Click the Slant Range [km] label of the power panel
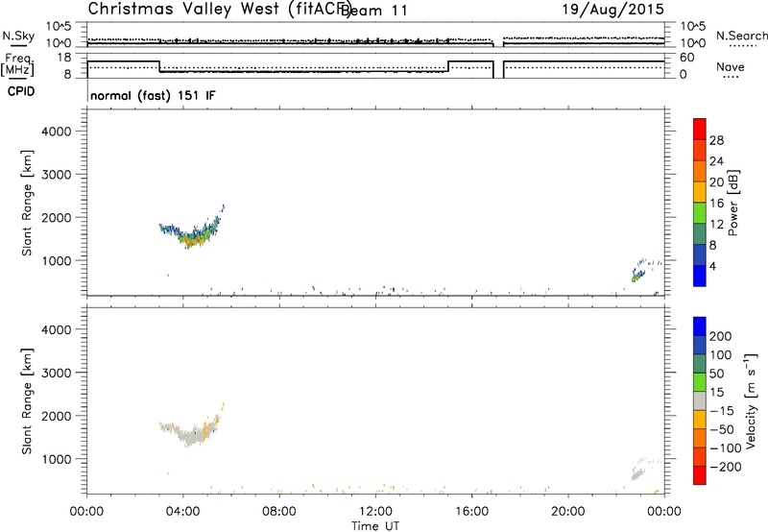Viewport: 768px width, 532px height. 27,203
